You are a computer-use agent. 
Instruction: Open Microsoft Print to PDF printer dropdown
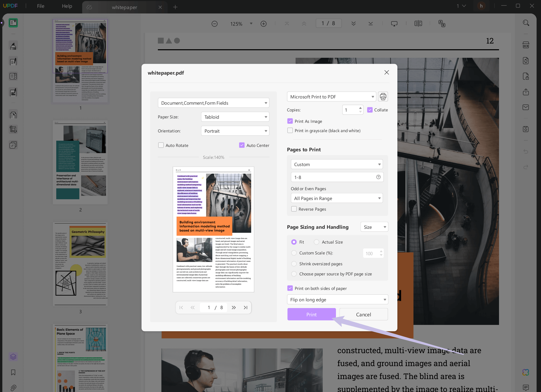(x=332, y=97)
